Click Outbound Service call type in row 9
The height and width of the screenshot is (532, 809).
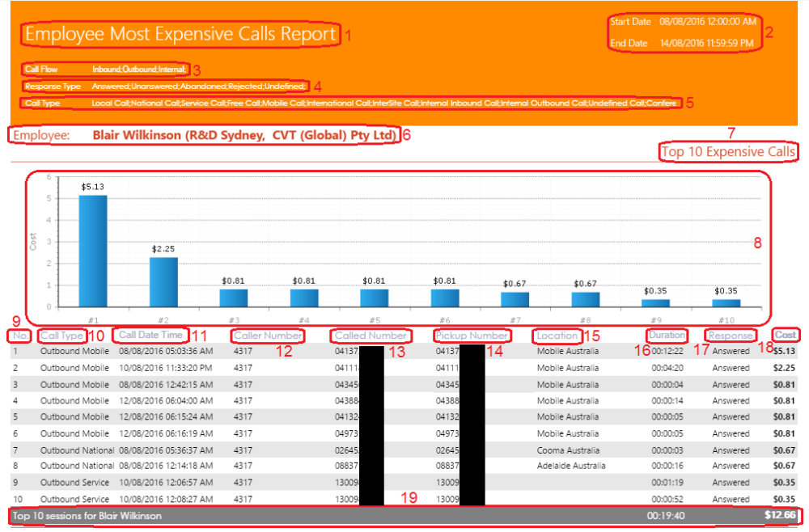(x=74, y=483)
